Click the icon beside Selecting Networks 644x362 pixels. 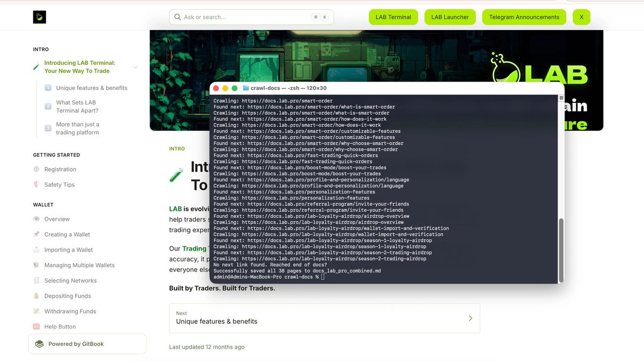click(x=36, y=280)
